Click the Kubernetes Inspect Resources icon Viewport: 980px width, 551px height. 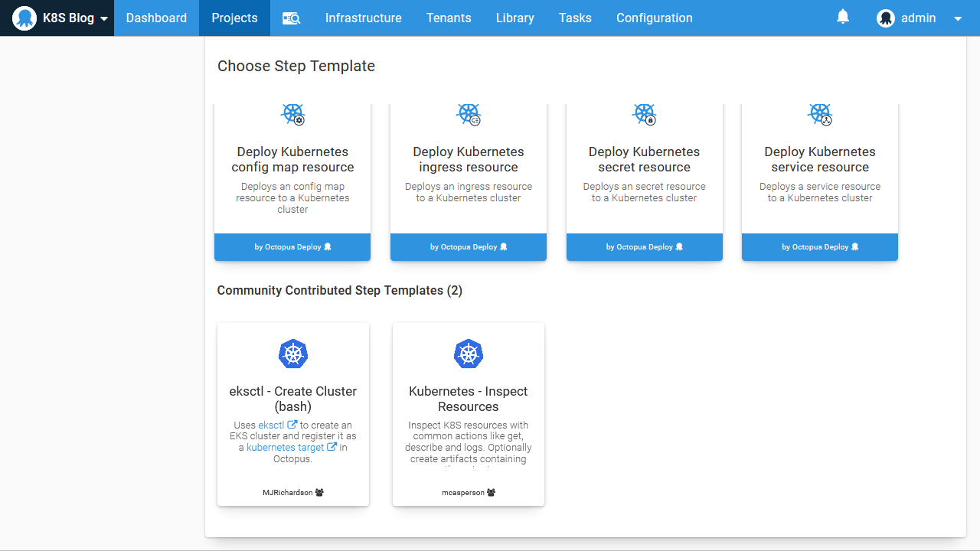coord(468,354)
